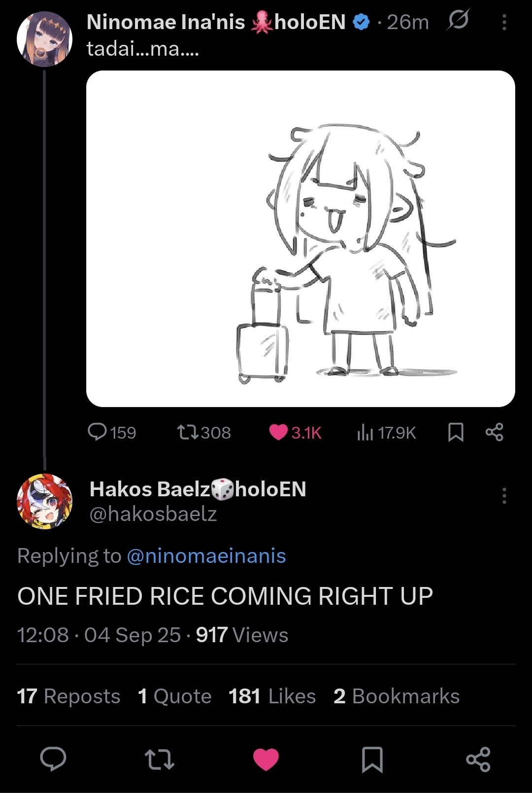The height and width of the screenshot is (793, 532).
Task: Unlike Hakos Baelz's fried rice reply
Action: pos(266,759)
